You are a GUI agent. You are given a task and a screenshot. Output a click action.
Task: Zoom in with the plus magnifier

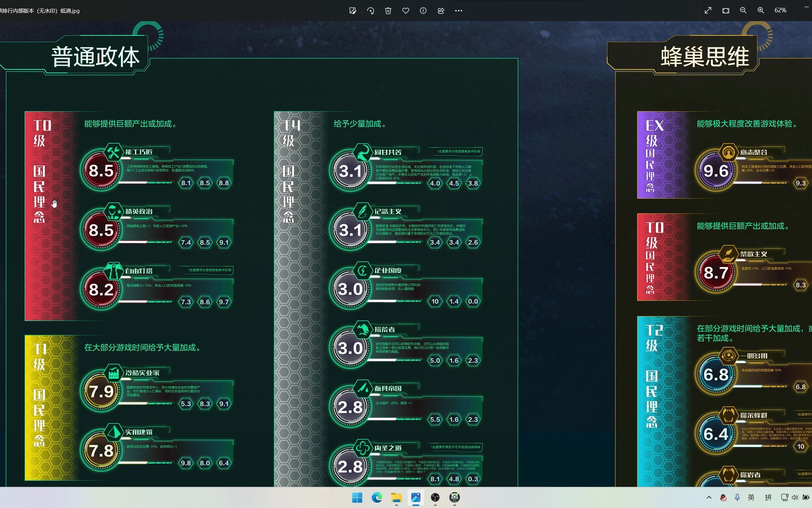(761, 11)
